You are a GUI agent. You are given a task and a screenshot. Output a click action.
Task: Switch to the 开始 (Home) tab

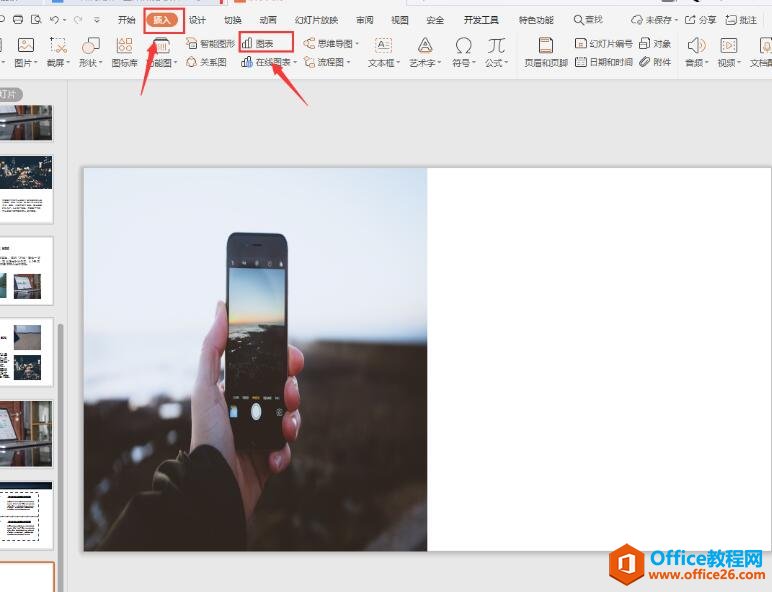coord(127,20)
